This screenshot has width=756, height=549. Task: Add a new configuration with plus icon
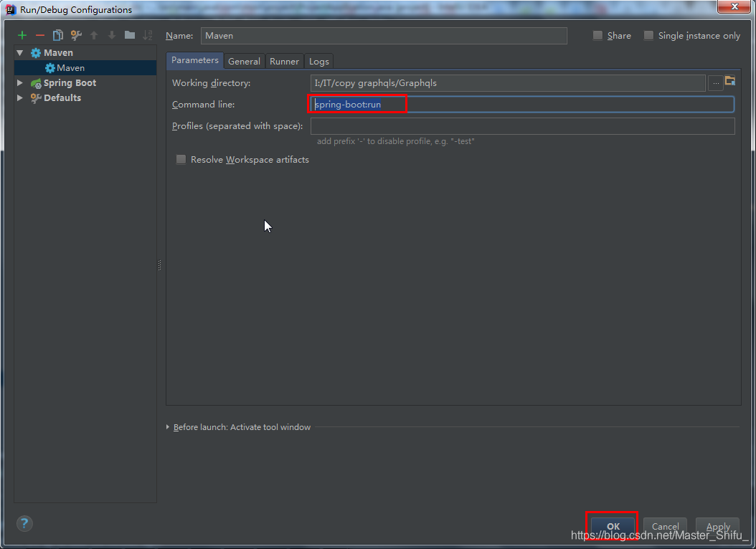coord(22,35)
